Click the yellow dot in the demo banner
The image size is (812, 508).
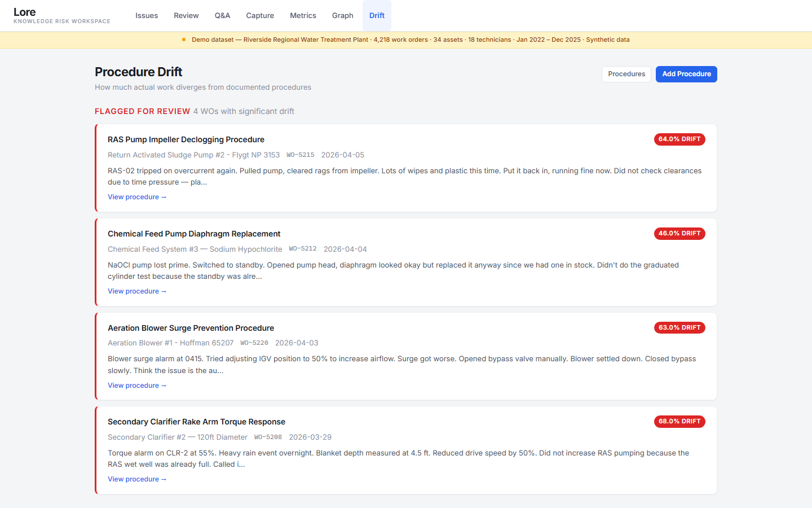click(x=183, y=40)
